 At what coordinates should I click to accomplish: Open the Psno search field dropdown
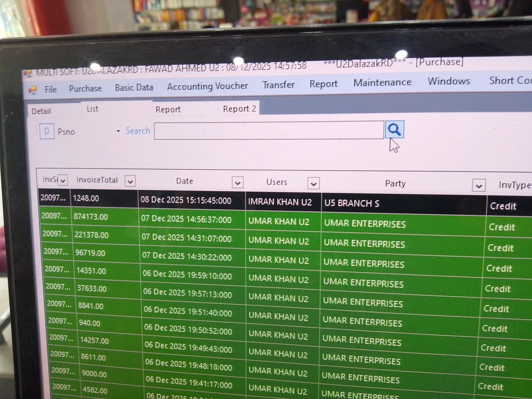[118, 131]
